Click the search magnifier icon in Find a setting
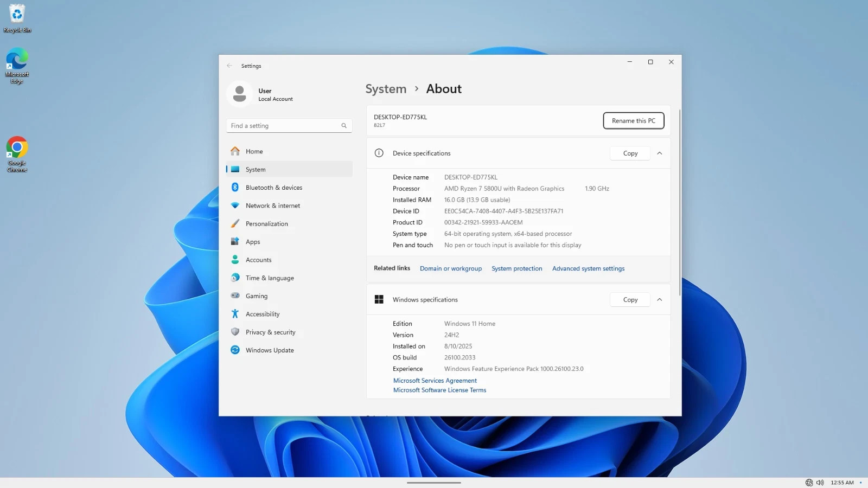 tap(344, 126)
